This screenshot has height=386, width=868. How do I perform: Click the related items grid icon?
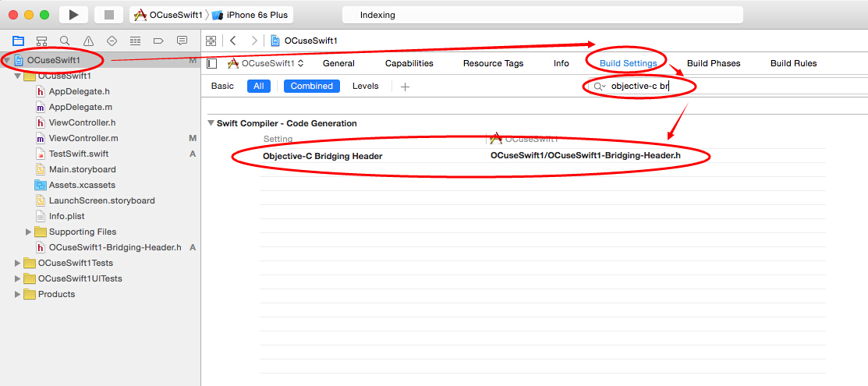(211, 41)
